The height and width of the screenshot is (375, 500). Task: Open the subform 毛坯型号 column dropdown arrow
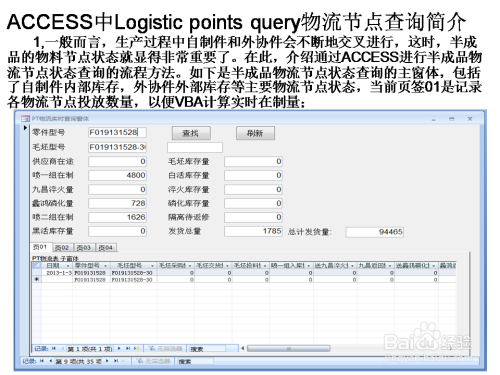[152, 266]
